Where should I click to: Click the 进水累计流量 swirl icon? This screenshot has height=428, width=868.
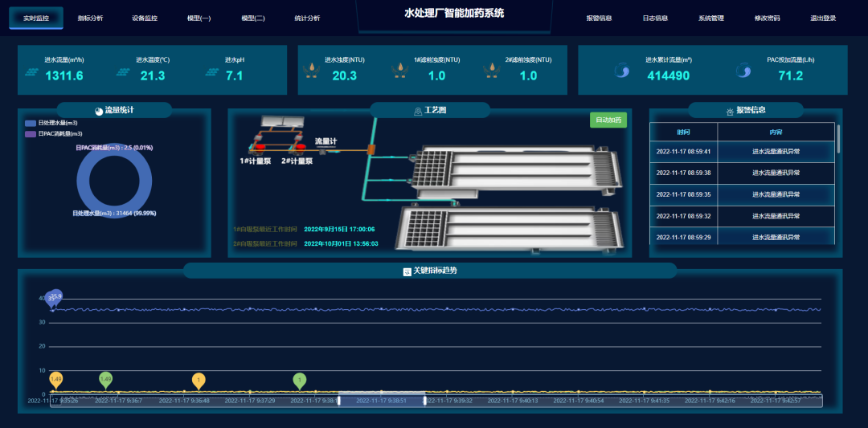tap(621, 71)
